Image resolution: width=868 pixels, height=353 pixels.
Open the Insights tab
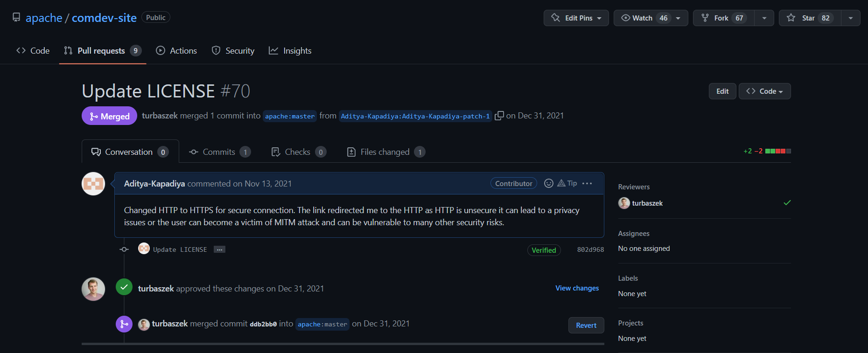coord(290,50)
